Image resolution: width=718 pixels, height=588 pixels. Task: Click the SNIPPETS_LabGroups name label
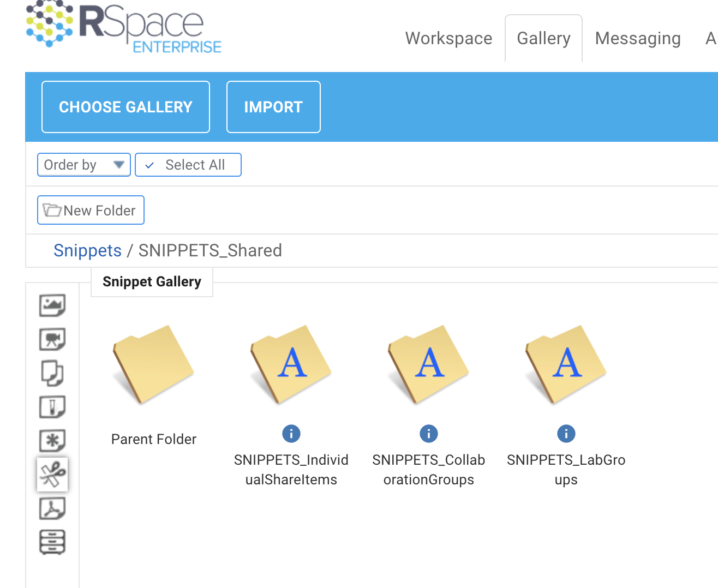point(566,470)
